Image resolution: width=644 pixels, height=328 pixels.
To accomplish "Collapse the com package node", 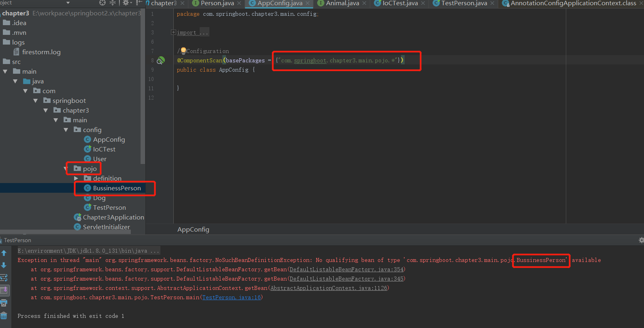I will 26,91.
